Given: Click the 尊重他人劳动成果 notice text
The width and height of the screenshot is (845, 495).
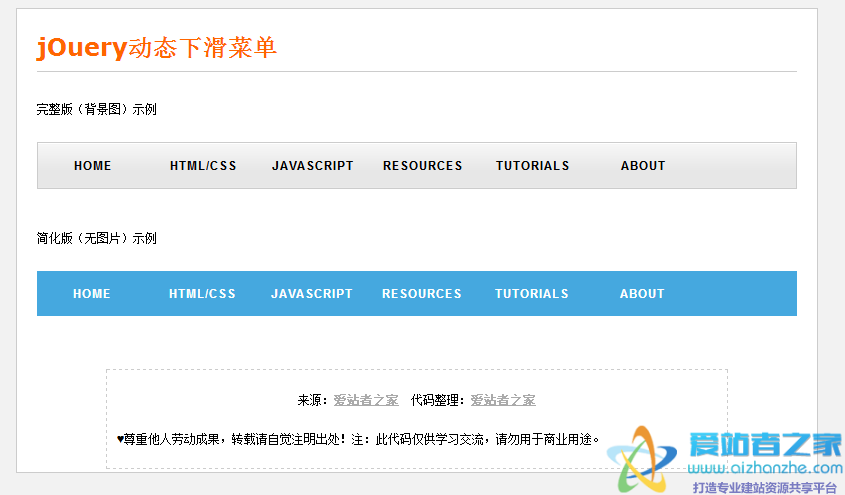Looking at the screenshot, I should [x=358, y=440].
